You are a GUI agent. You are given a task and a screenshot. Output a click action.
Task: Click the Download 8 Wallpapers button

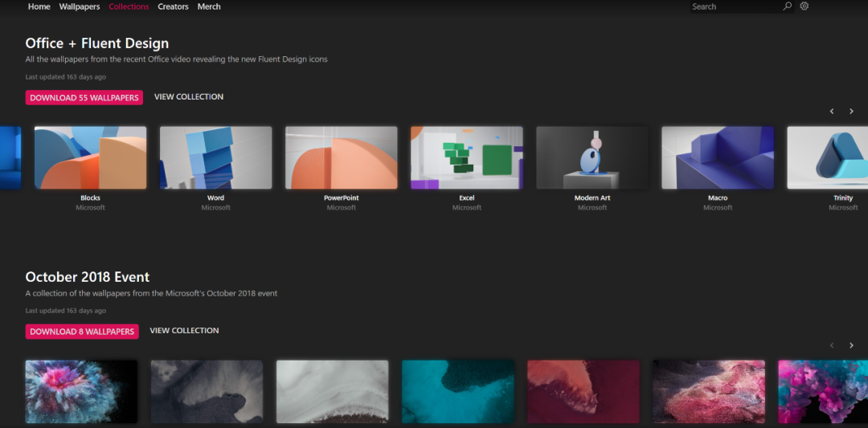[82, 332]
